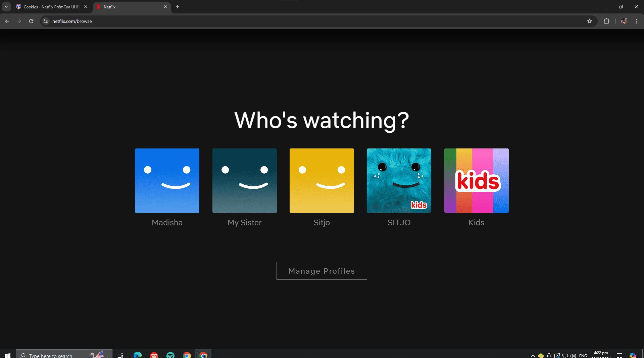
Task: Open the Copilot icon in taskbar
Action: (633, 356)
